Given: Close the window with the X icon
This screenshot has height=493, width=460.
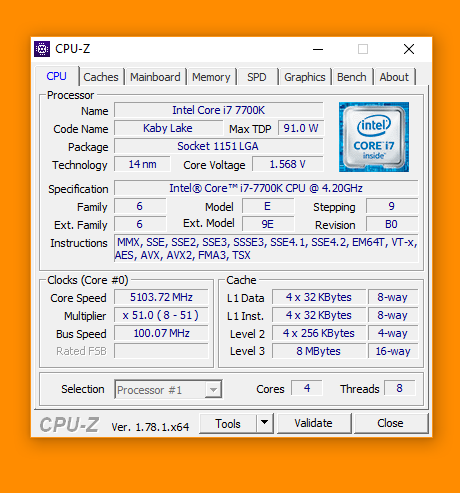Looking at the screenshot, I should click(x=409, y=49).
